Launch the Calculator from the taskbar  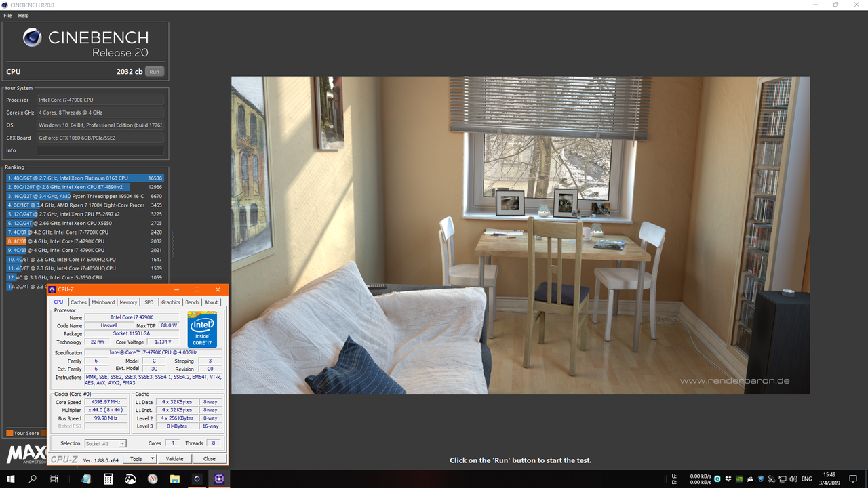(x=108, y=479)
